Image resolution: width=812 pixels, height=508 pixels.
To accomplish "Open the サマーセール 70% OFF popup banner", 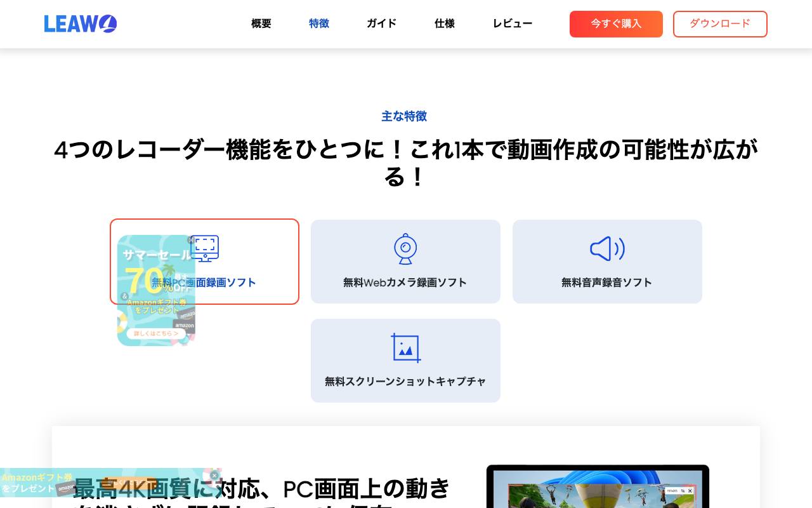I will (156, 290).
